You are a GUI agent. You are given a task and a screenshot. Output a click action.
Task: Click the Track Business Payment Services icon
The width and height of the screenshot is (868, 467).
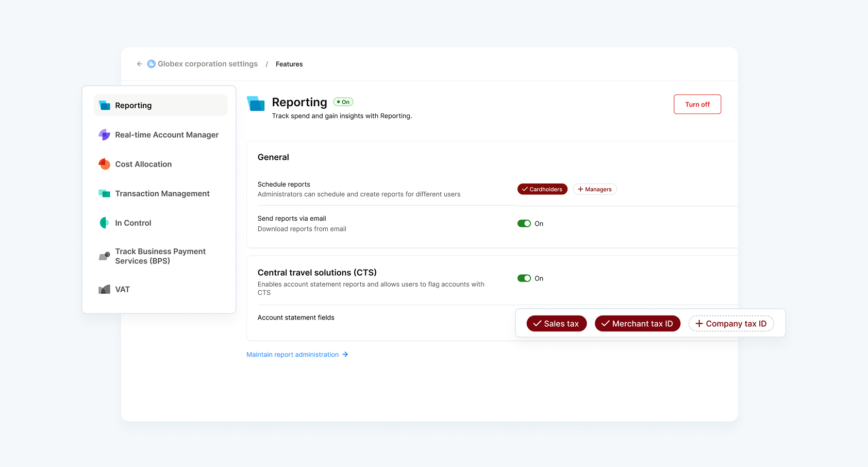[x=105, y=256]
